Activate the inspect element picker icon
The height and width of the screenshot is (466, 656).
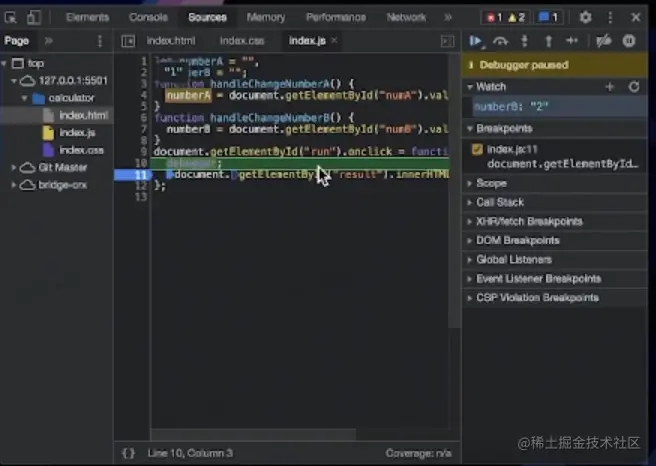coord(10,17)
